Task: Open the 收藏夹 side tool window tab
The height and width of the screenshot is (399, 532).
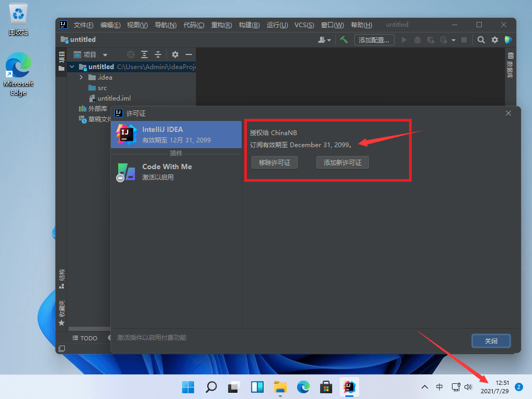Action: (x=61, y=313)
